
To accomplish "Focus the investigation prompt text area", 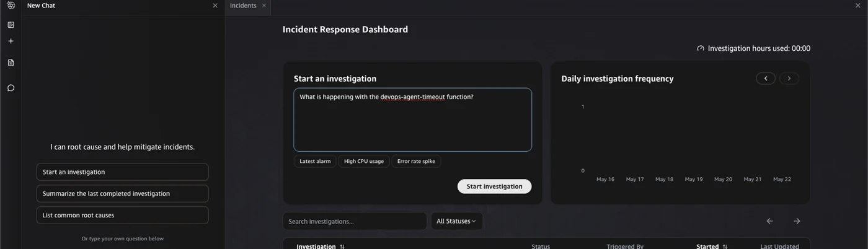I will (413, 120).
